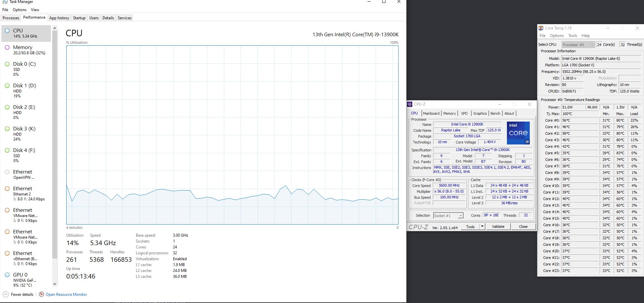Collapse Task Manager with Fewer details arrow
Image resolution: width=644 pixels, height=303 pixels.
pos(6,294)
